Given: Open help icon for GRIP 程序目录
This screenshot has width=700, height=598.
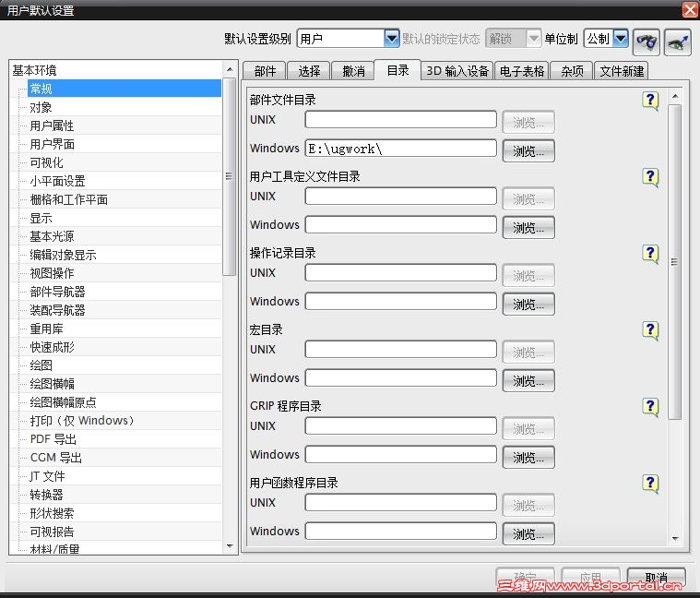Looking at the screenshot, I should (x=650, y=407).
